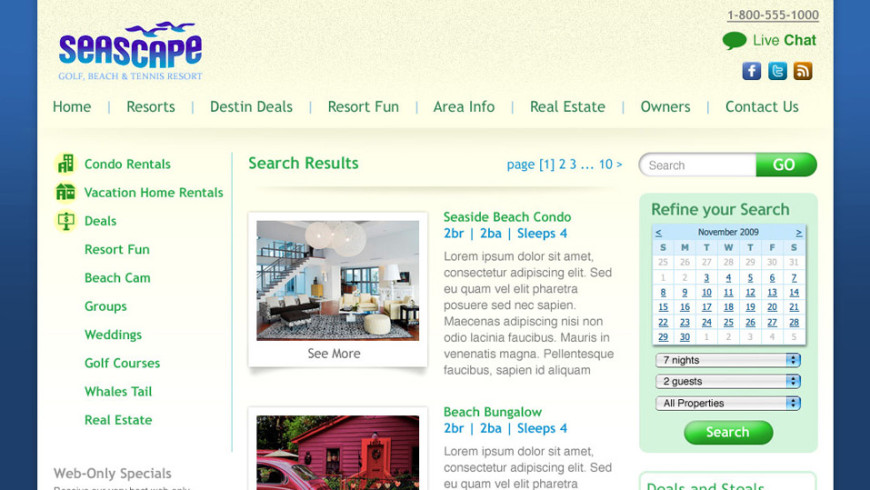Open the Facebook social icon
The width and height of the screenshot is (870, 490).
coord(751,71)
